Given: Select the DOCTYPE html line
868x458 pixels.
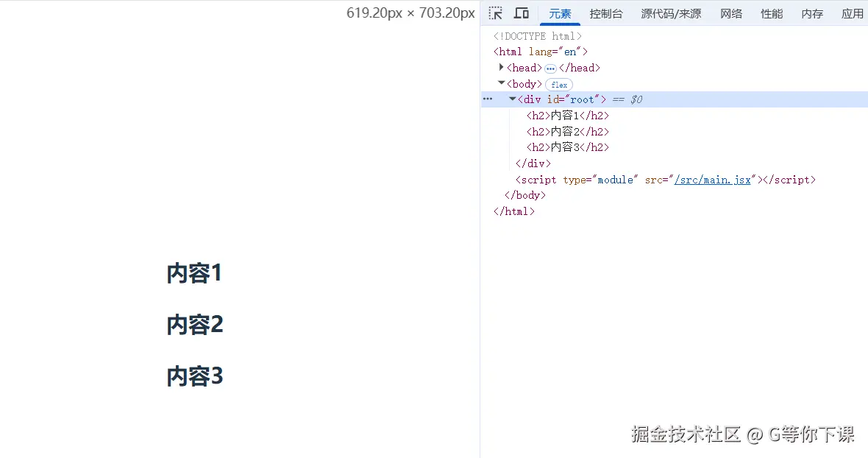Looking at the screenshot, I should [x=538, y=36].
